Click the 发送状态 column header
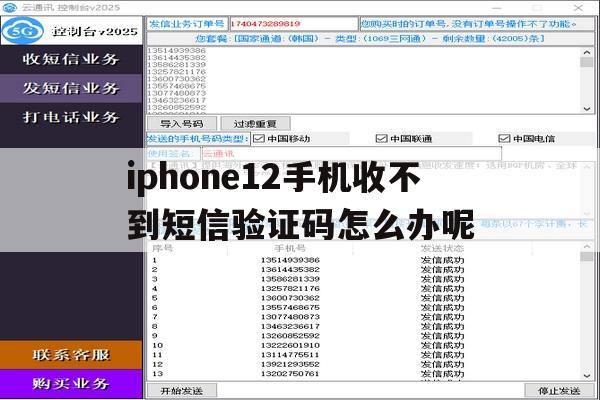 click(x=442, y=248)
